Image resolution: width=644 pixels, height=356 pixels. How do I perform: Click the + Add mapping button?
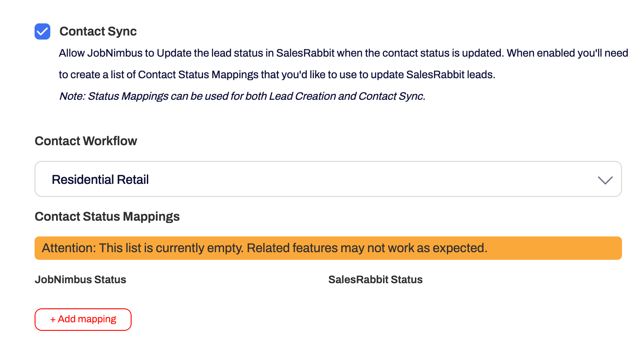point(83,319)
